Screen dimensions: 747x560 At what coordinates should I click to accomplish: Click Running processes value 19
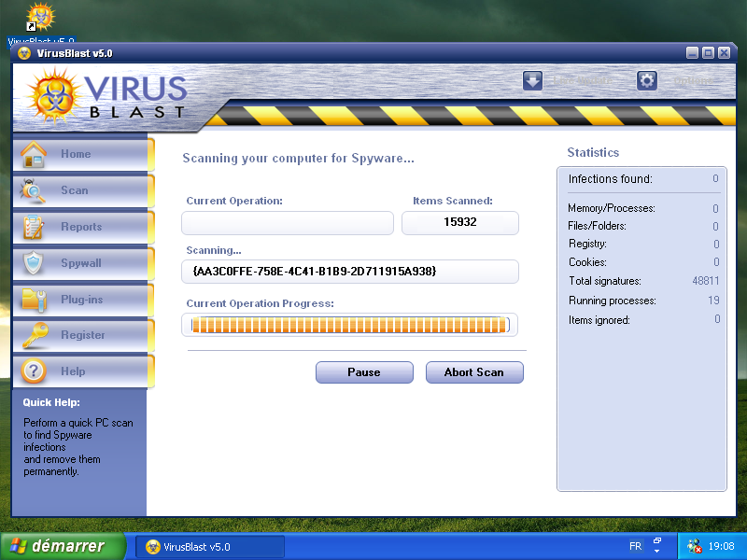713,300
